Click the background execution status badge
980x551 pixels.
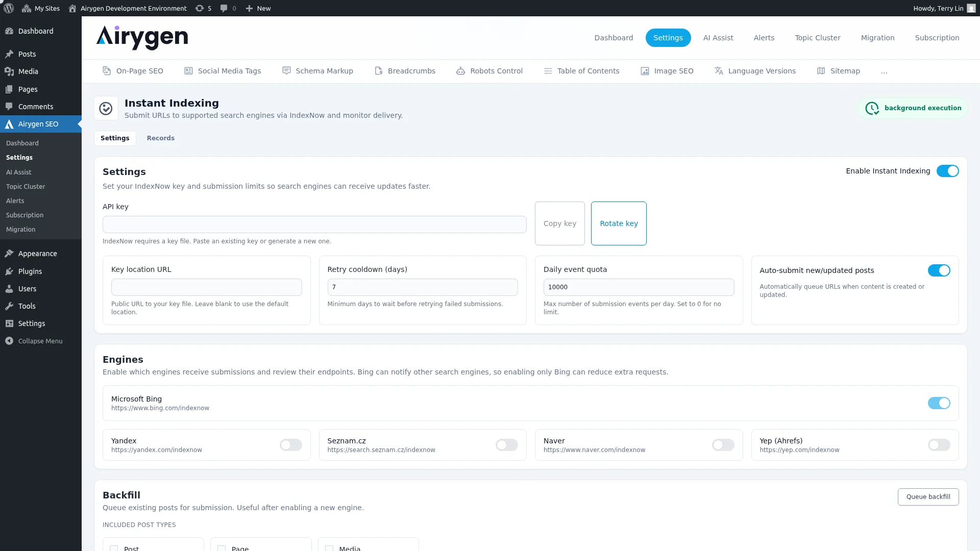(x=913, y=108)
